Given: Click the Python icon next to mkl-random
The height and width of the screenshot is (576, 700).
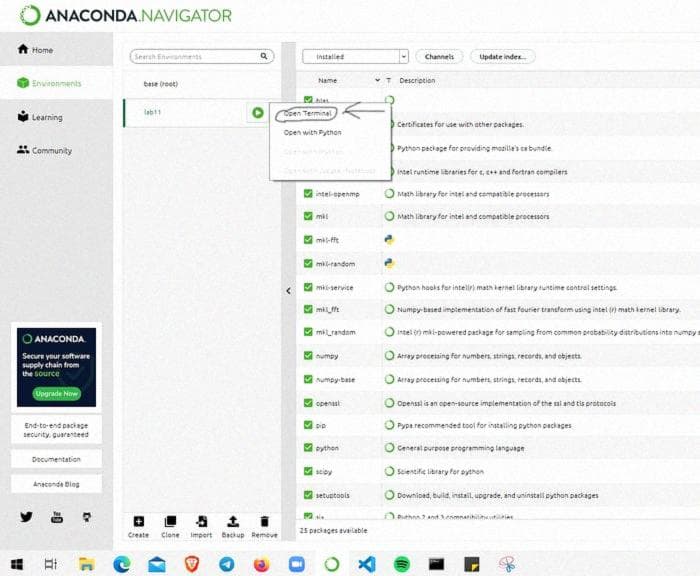Looking at the screenshot, I should pos(389,263).
